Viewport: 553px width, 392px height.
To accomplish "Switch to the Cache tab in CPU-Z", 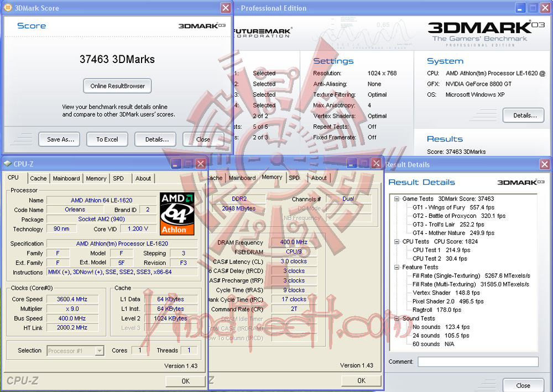I will tap(38, 179).
